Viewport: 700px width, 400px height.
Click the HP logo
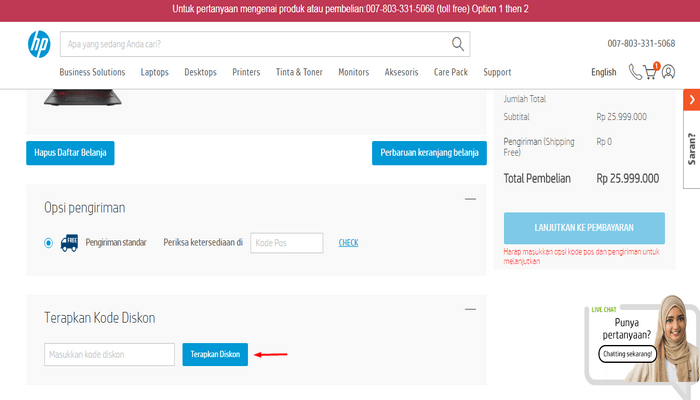[x=39, y=44]
